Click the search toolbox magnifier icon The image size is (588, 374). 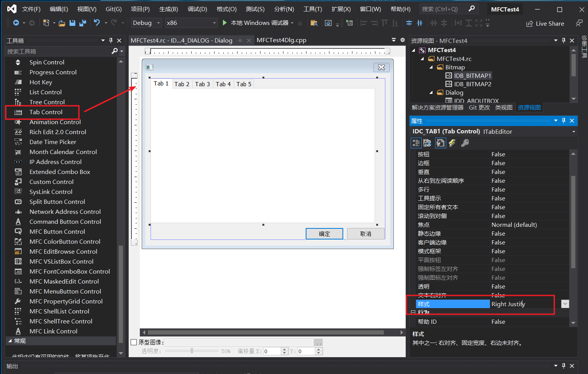coord(115,51)
